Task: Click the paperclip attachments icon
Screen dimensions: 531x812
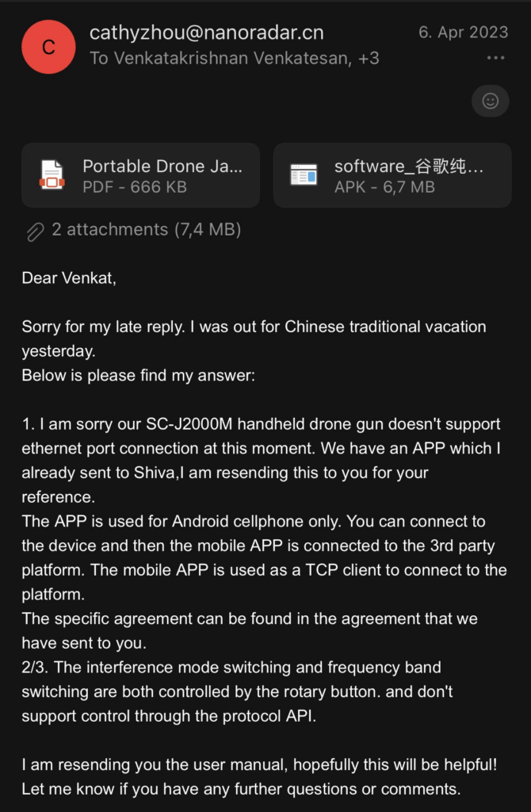Action: coord(35,231)
